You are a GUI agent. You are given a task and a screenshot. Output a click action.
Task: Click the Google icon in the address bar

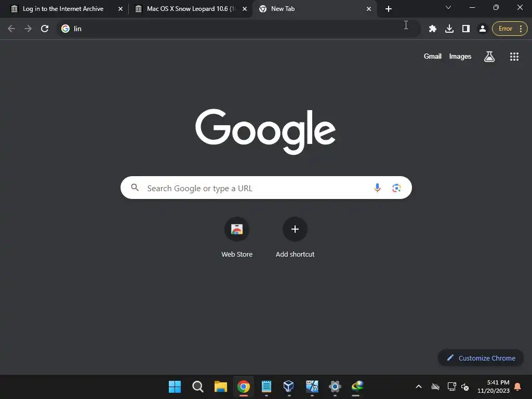coord(65,29)
